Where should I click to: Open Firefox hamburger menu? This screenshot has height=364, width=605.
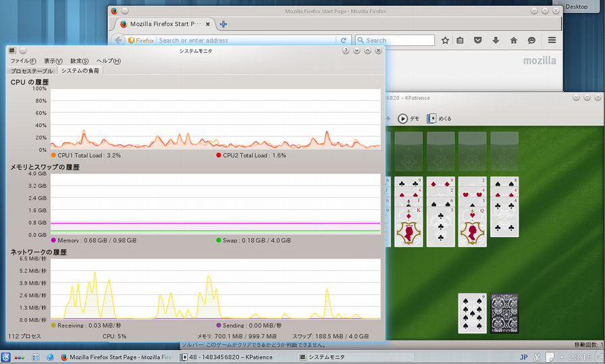click(552, 41)
